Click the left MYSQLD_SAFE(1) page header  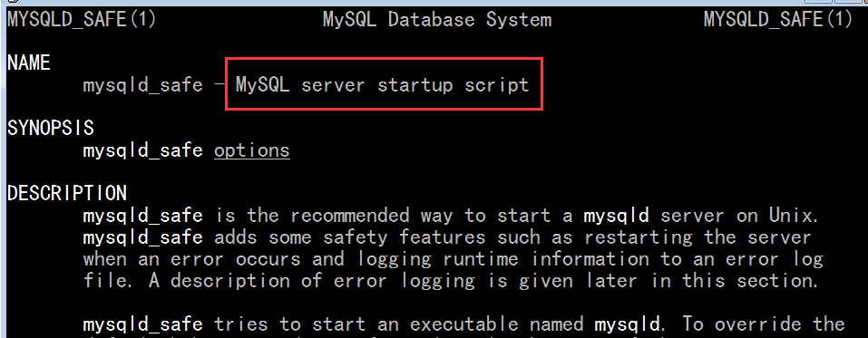point(82,20)
